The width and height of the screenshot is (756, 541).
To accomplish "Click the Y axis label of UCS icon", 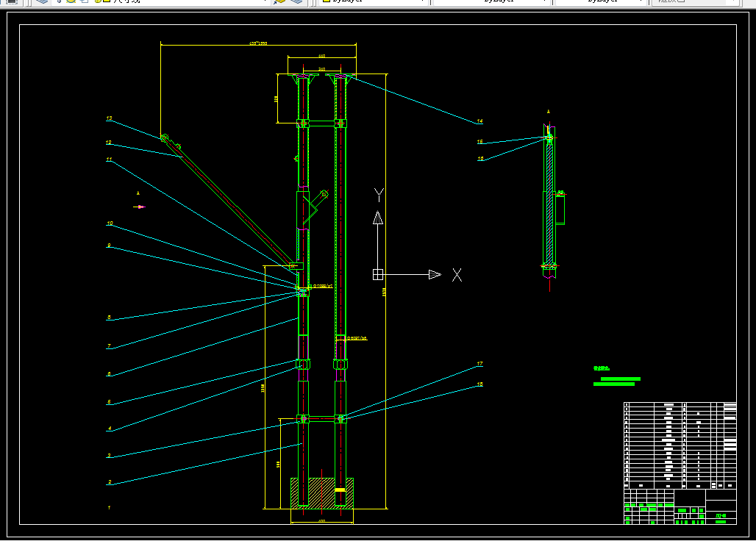I will pos(379,195).
